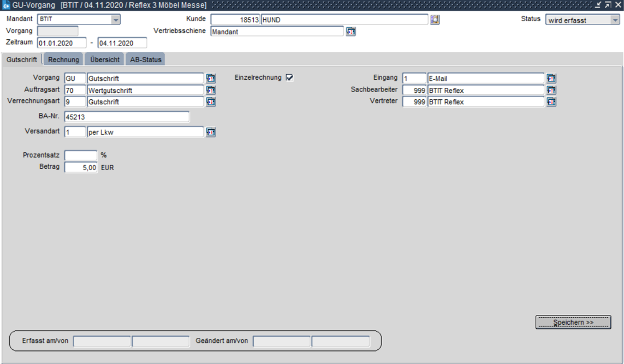Click the BA-Nr. field with 45213
Screen dimensions: 624x364
(x=127, y=117)
